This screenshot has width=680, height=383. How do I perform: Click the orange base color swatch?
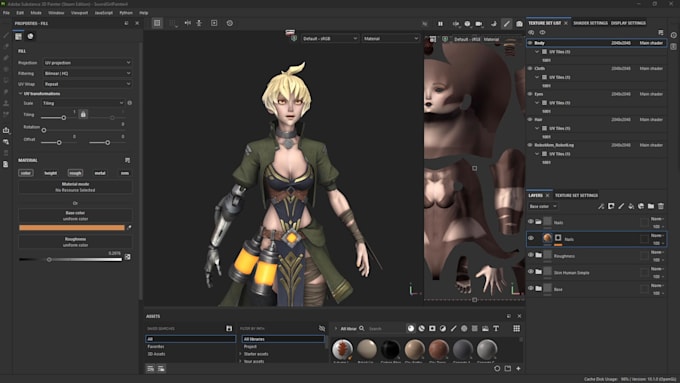pyautogui.click(x=72, y=228)
